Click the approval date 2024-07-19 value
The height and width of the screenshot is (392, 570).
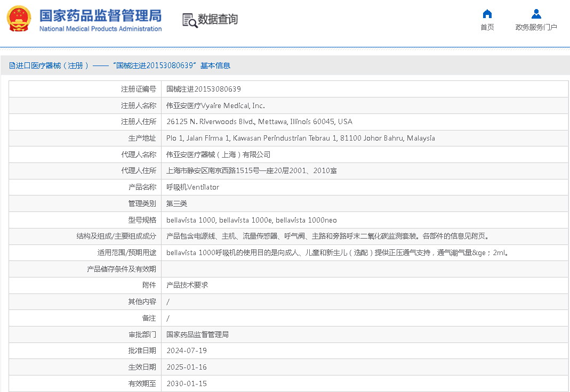click(x=186, y=350)
